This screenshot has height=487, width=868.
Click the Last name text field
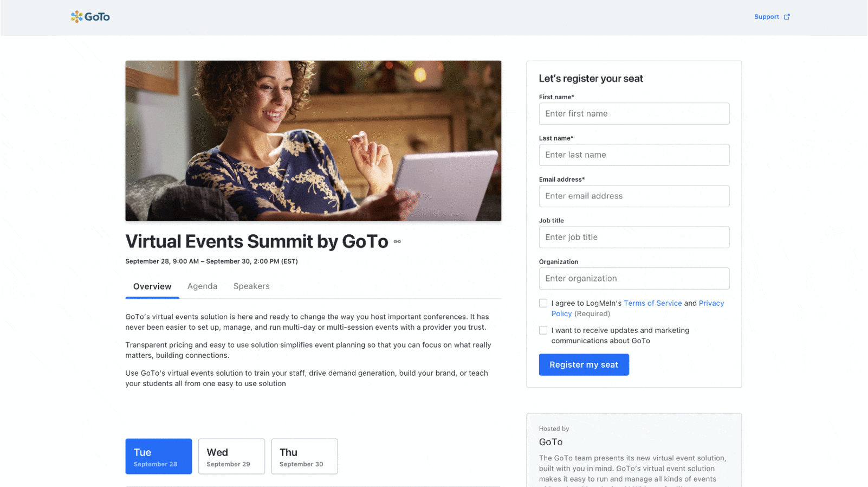pos(634,155)
